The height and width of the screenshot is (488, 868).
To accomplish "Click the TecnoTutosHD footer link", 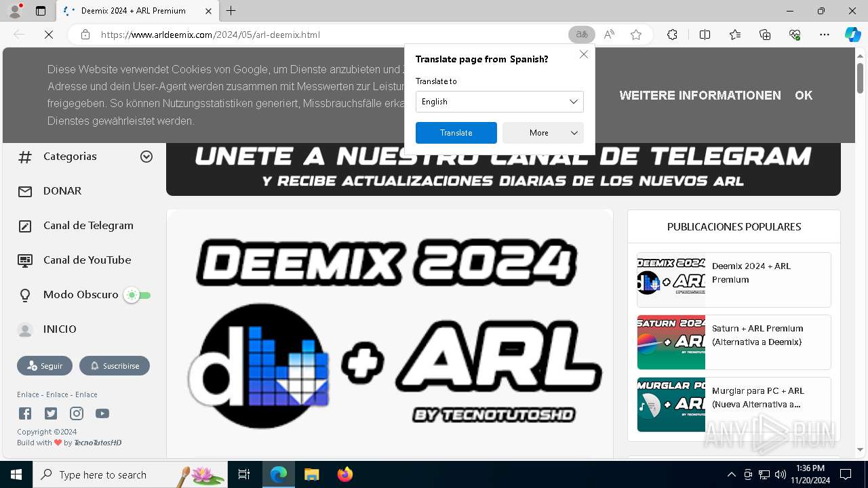I will (98, 443).
